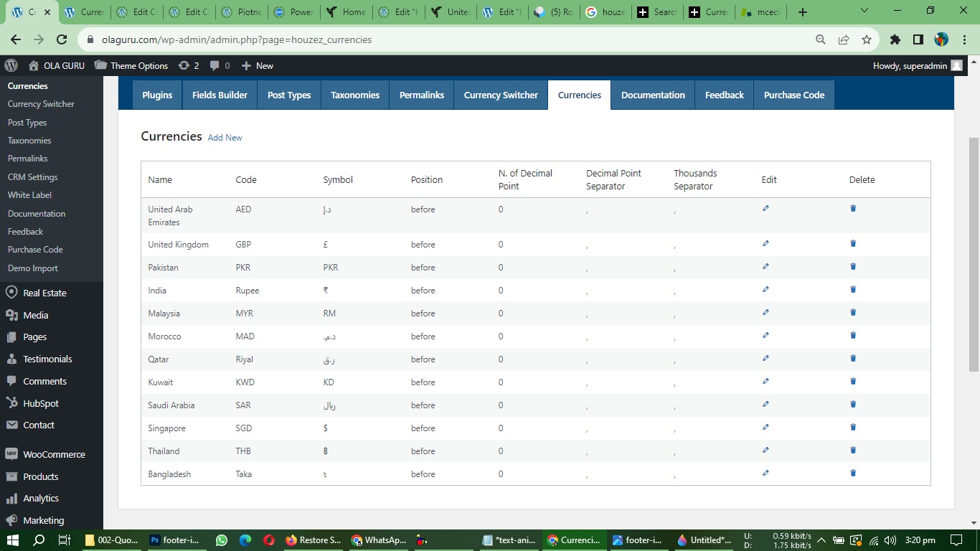Open Testimonials menu in sidebar
Image resolution: width=980 pixels, height=551 pixels.
47,359
